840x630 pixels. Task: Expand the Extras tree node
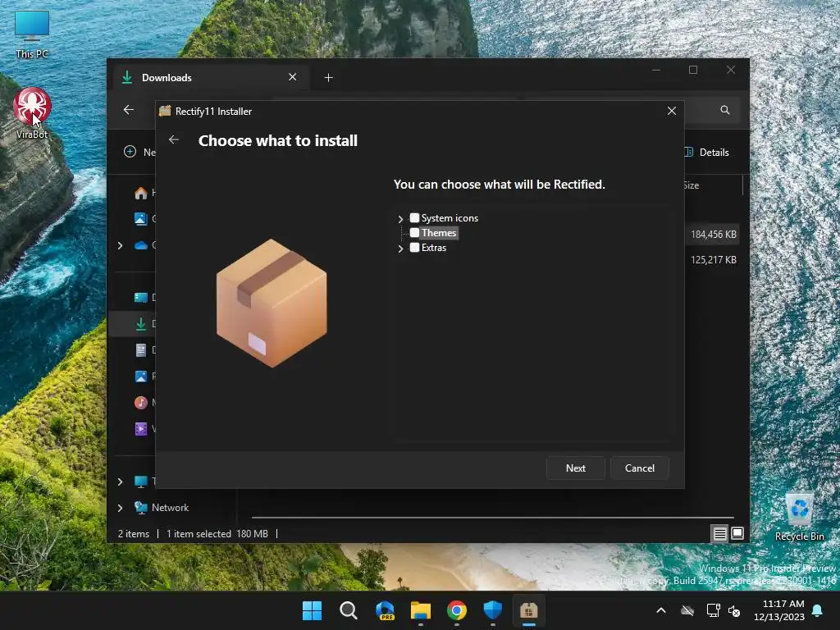(400, 248)
